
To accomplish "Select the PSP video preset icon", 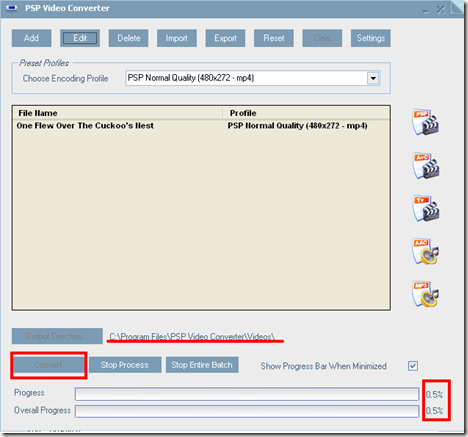I will tap(425, 122).
